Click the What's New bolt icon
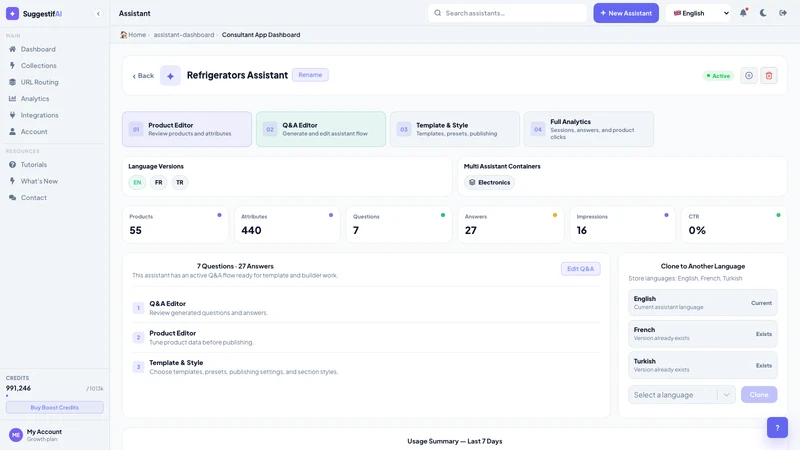 click(12, 181)
